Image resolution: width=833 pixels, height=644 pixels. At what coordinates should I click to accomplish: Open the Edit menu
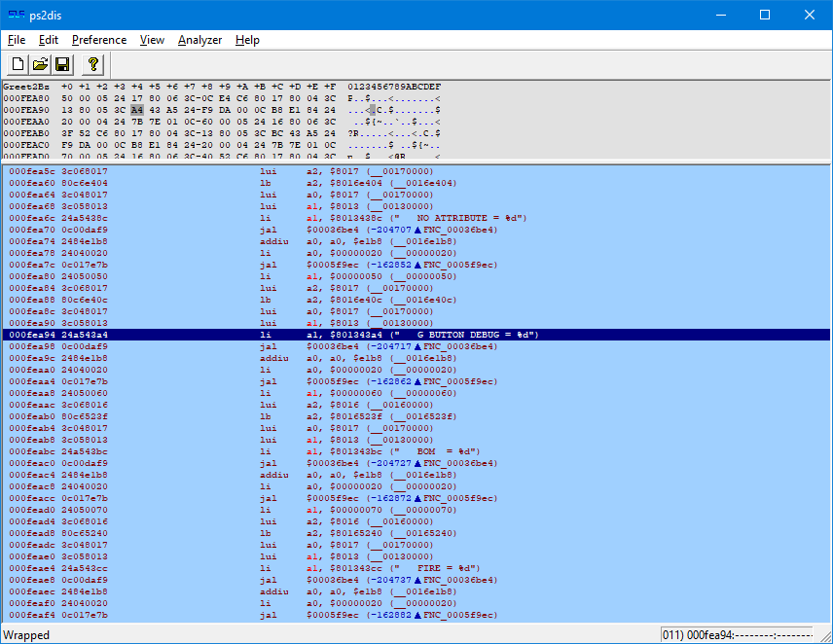tap(49, 40)
